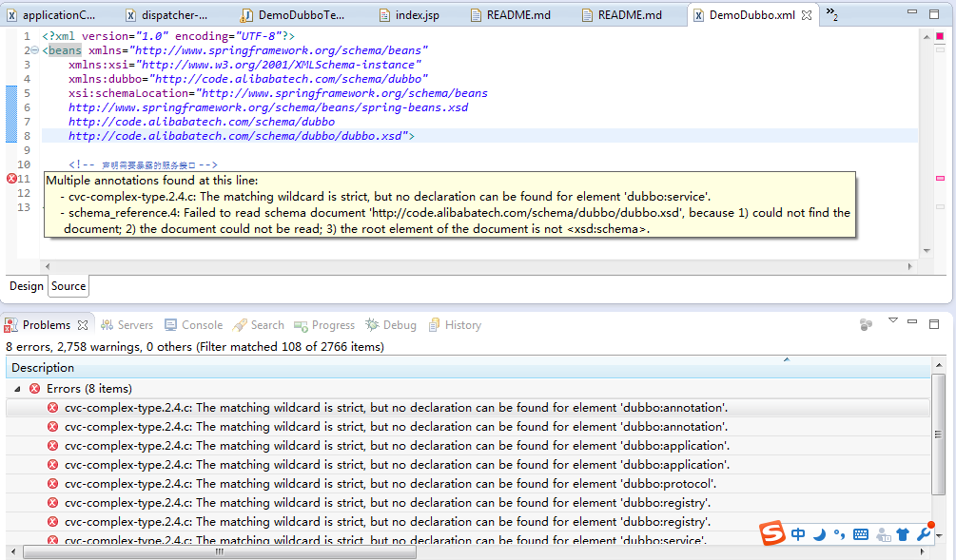Viewport: 956px width, 560px height.
Task: Click the Problems horizontal scroll left arrow
Action: (13, 552)
